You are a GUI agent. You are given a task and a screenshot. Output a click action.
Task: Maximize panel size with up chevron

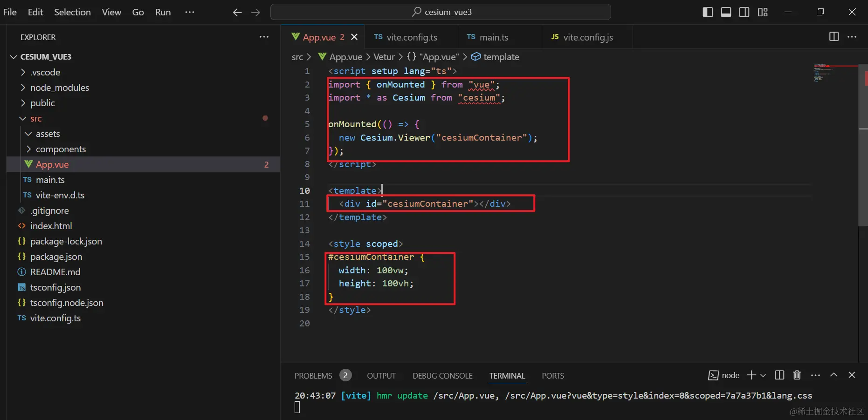click(x=834, y=375)
